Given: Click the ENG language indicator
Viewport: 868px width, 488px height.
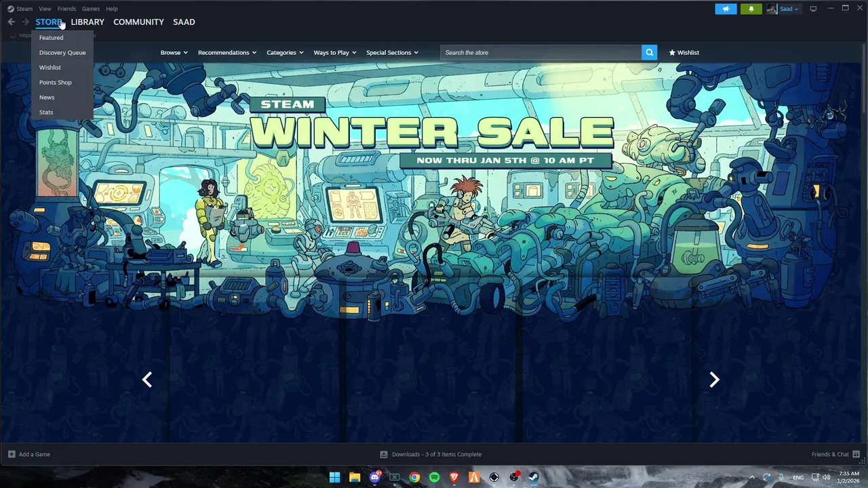Looking at the screenshot, I should click(x=798, y=477).
